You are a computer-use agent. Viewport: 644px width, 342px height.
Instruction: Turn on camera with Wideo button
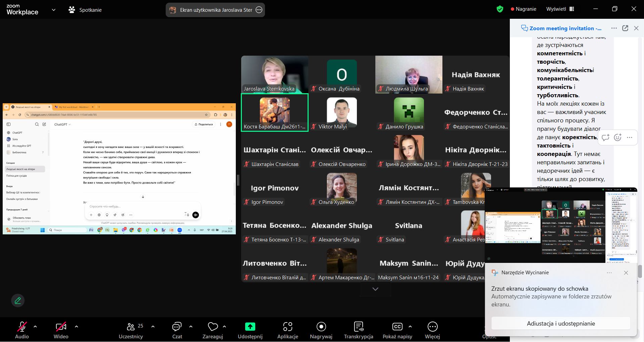click(x=61, y=327)
